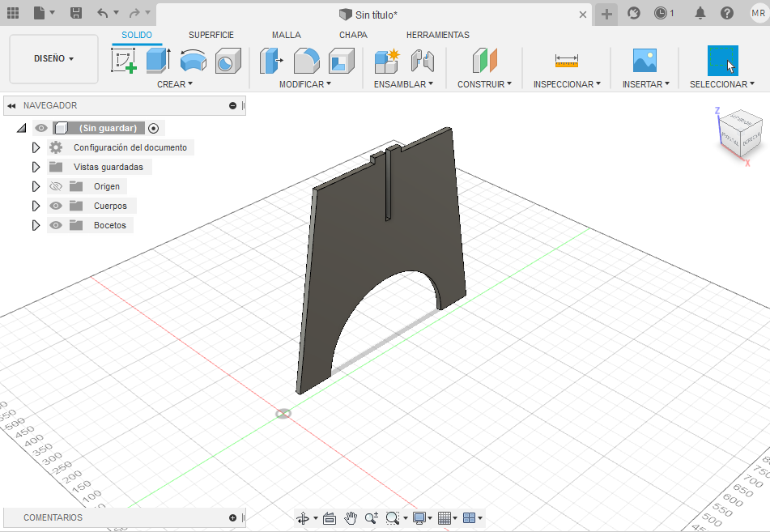Image resolution: width=770 pixels, height=532 pixels.
Task: Click the ViewCube orientation cube
Action: point(741,132)
